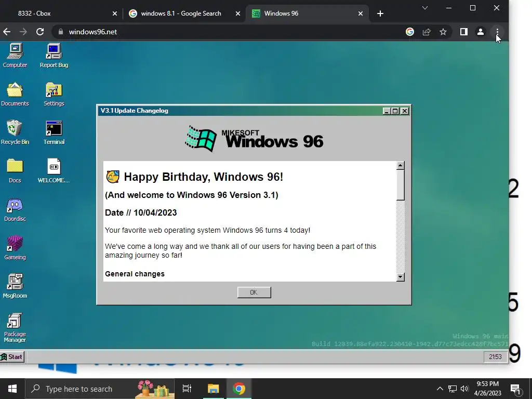
Task: Share this page icon
Action: 427,32
